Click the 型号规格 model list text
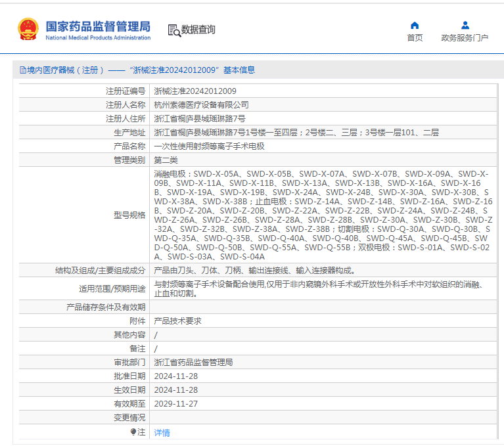Image resolution: width=504 pixels, height=446 pixels. point(323,215)
